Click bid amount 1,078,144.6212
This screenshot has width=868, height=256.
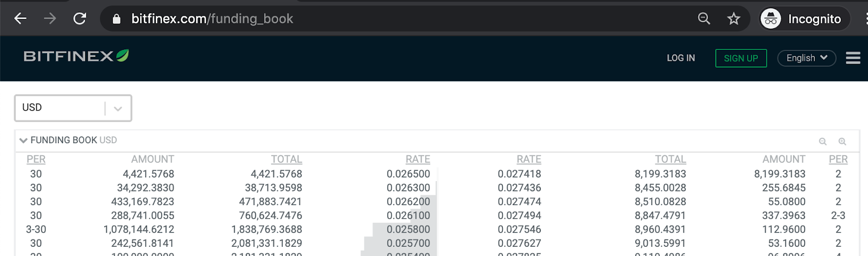click(x=139, y=229)
